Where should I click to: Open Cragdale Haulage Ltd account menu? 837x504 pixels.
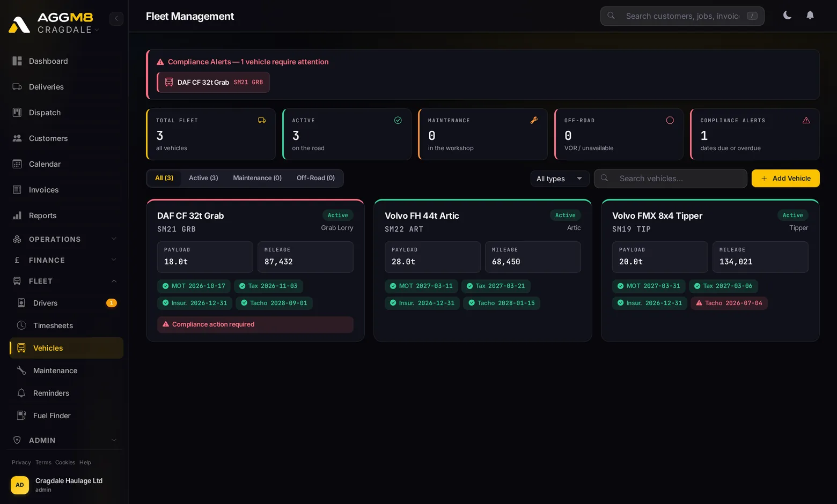click(64, 485)
